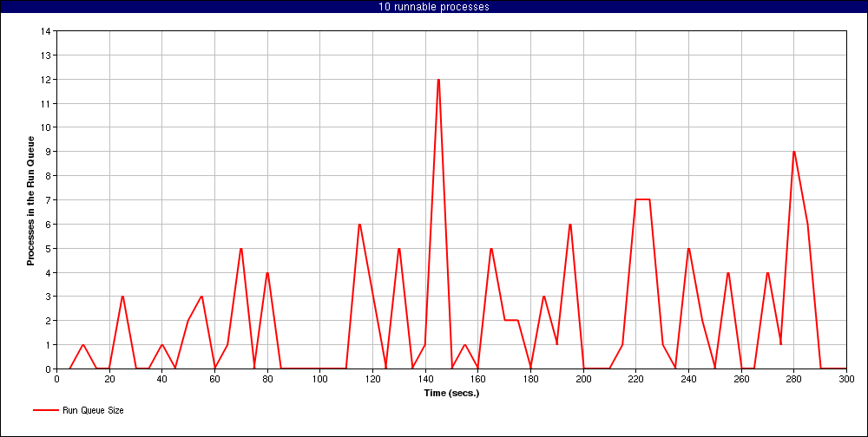Click the x-axis label '60'

tap(214, 379)
